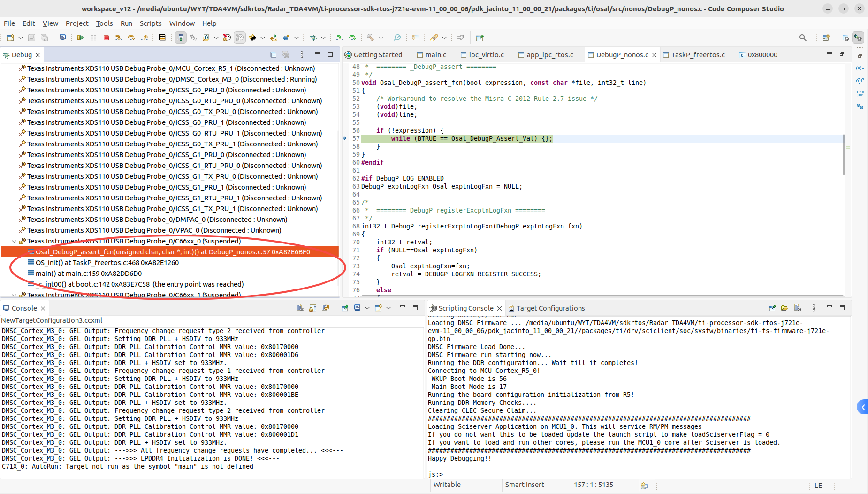Screen dimensions: 868x494
Task: Toggle Scroll Lock in Console toolbar
Action: [313, 308]
